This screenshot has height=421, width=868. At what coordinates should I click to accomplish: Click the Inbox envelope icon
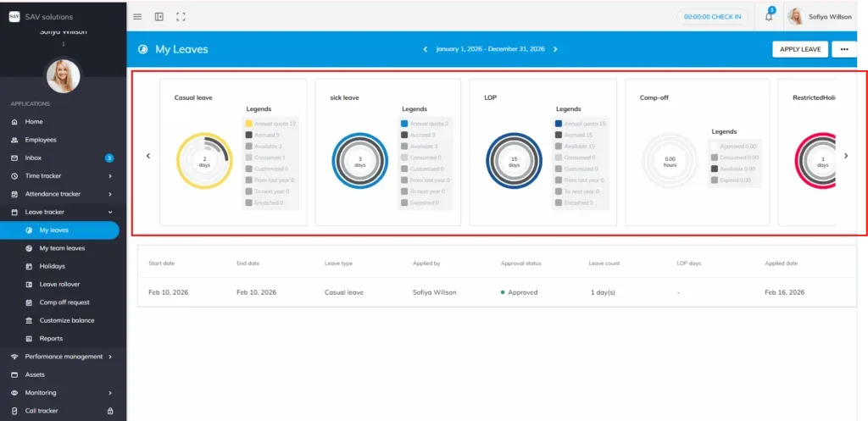(15, 158)
